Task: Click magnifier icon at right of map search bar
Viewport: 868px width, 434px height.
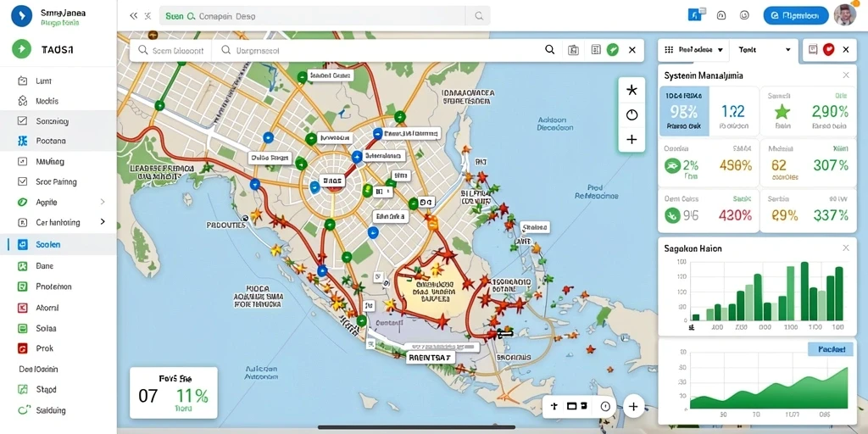Action: pos(549,50)
